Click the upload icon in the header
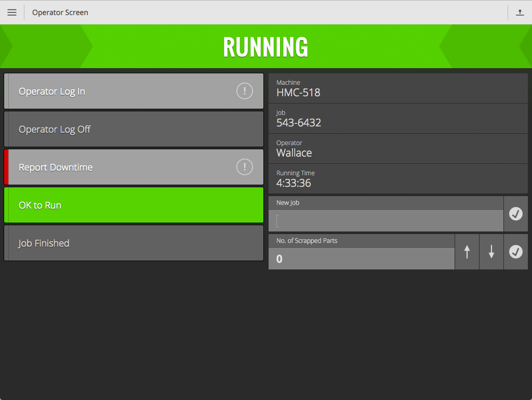The height and width of the screenshot is (400, 532). tap(520, 12)
